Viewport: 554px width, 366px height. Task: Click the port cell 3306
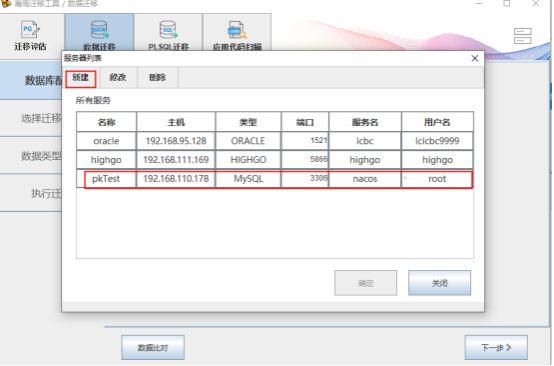(305, 179)
